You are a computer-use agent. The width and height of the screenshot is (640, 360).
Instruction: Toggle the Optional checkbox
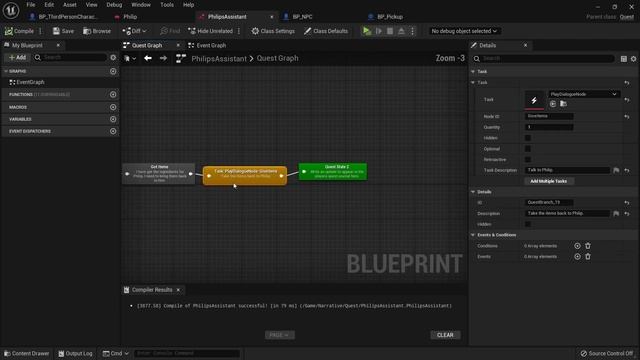(528, 149)
